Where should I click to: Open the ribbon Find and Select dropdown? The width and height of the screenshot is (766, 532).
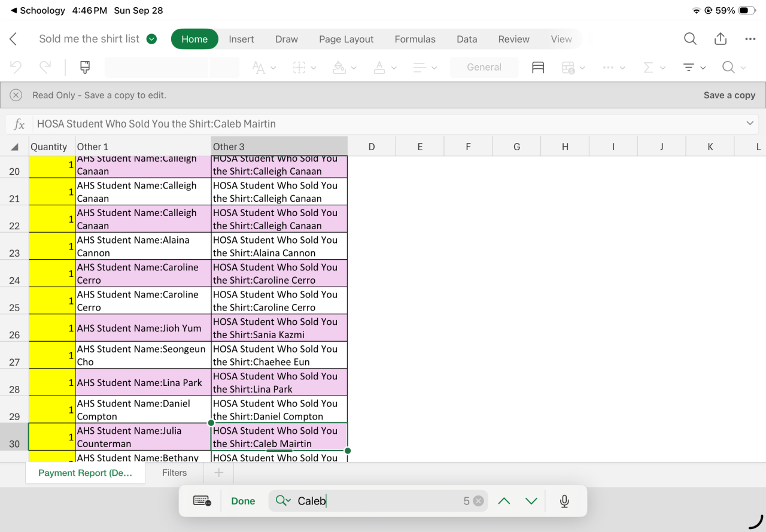(735, 68)
